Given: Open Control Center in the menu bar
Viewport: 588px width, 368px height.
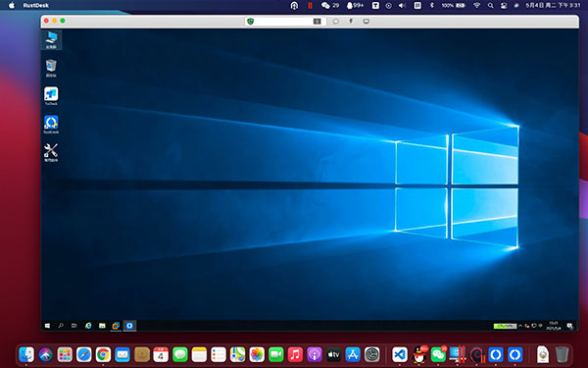Looking at the screenshot, I should (504, 5).
